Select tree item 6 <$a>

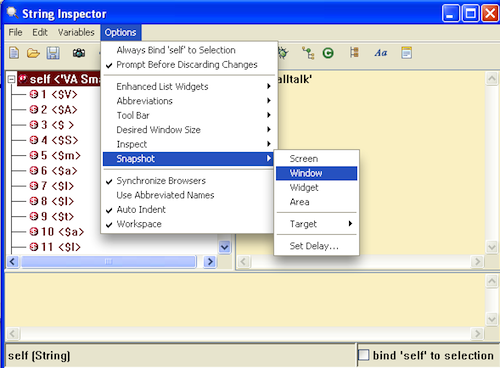point(59,170)
